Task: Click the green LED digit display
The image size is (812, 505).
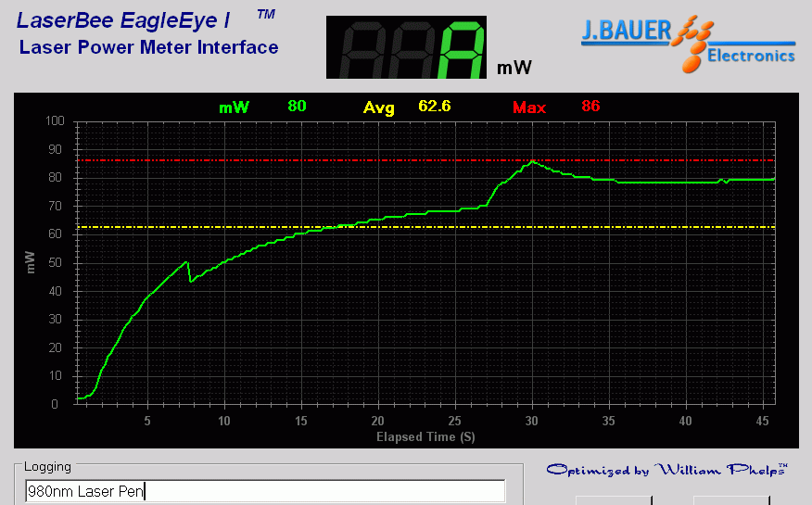Action: click(406, 47)
